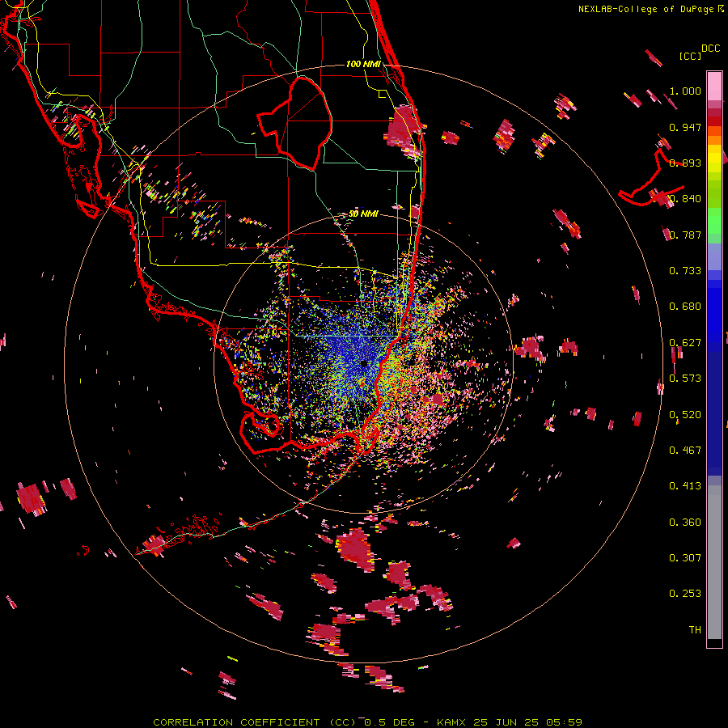728x728 pixels.
Task: Click the [CC] label above the color bar
Action: pos(690,56)
